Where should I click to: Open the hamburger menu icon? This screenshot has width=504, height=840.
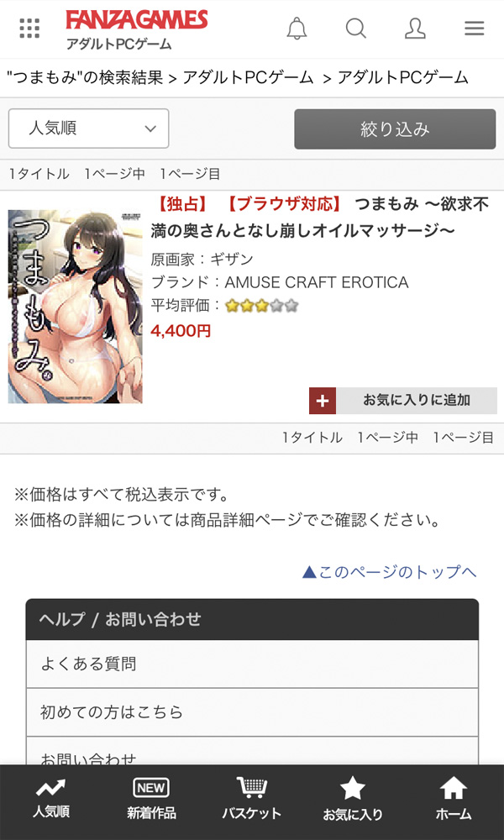tap(474, 29)
